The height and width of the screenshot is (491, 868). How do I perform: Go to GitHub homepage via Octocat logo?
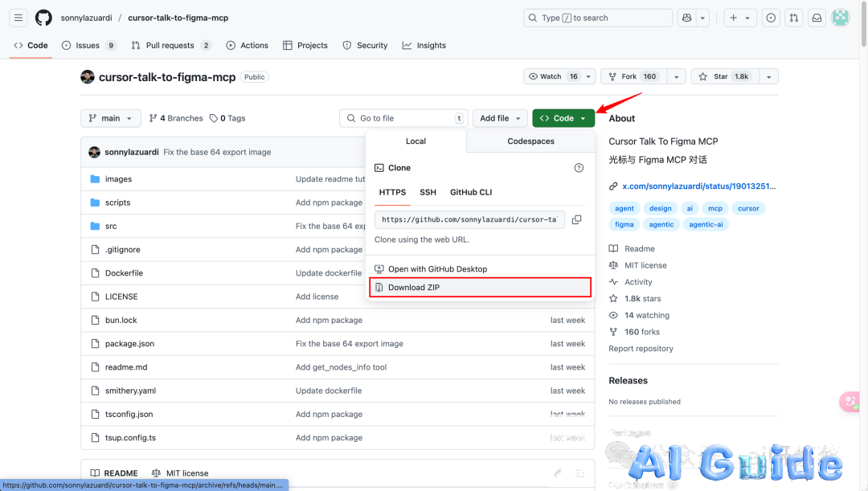point(43,18)
